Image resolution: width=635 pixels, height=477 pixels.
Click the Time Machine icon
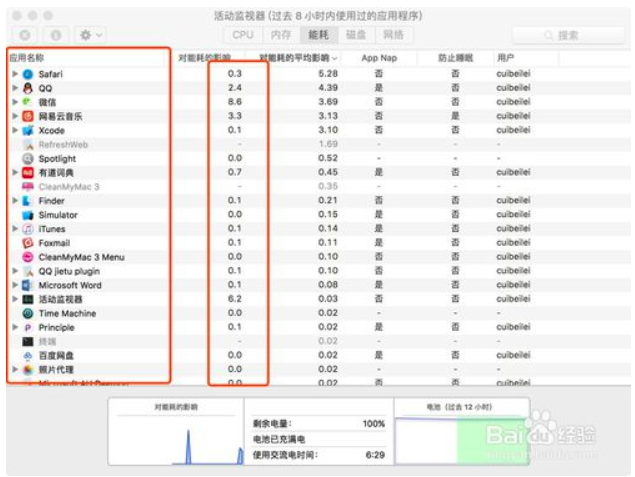(28, 313)
